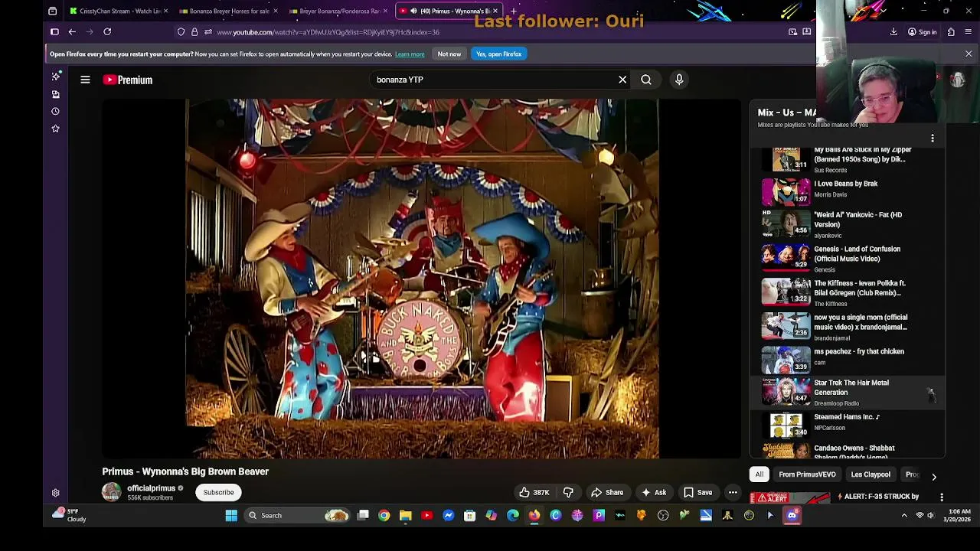
Task: Open File Explorer from the taskbar
Action: pyautogui.click(x=406, y=516)
